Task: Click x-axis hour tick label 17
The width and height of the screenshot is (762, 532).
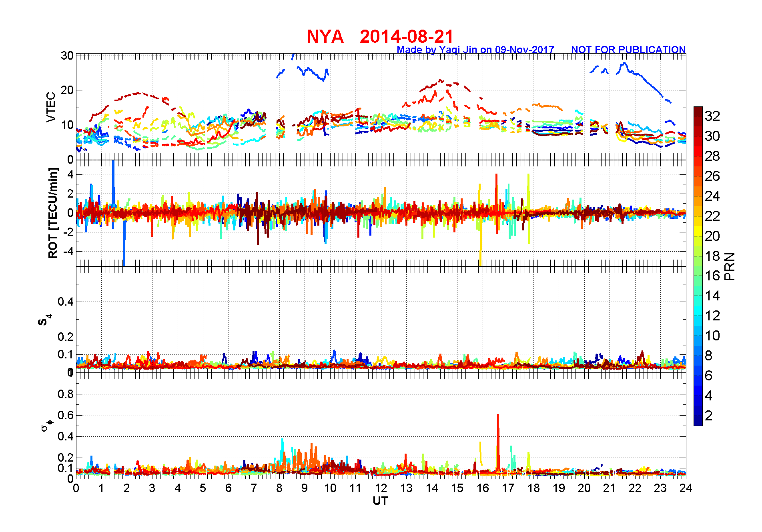Action: (x=508, y=488)
